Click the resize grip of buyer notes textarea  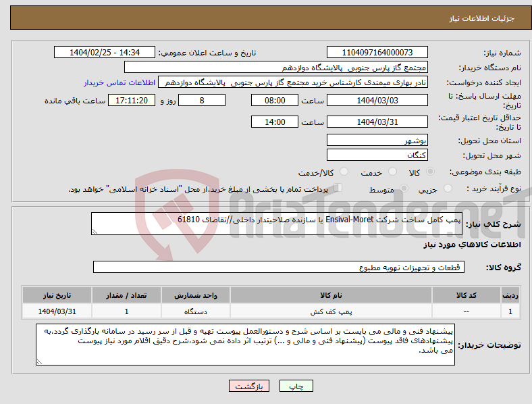(39, 362)
